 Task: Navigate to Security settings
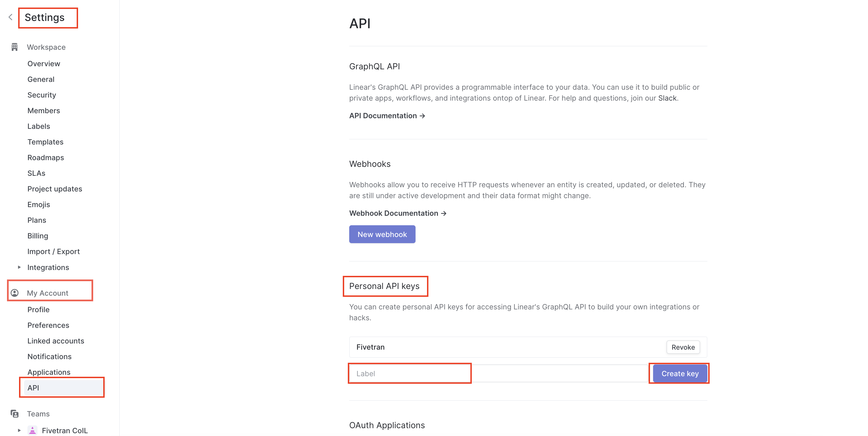pos(42,94)
